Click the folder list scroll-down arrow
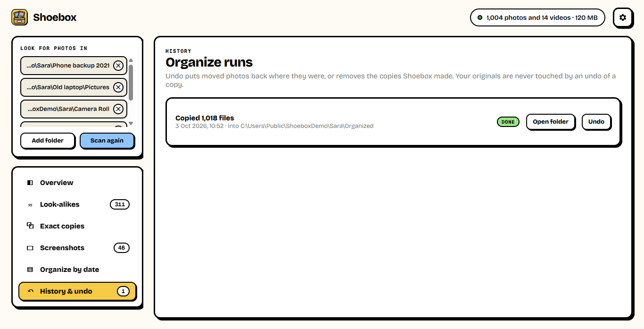This screenshot has width=644, height=329. [x=131, y=124]
